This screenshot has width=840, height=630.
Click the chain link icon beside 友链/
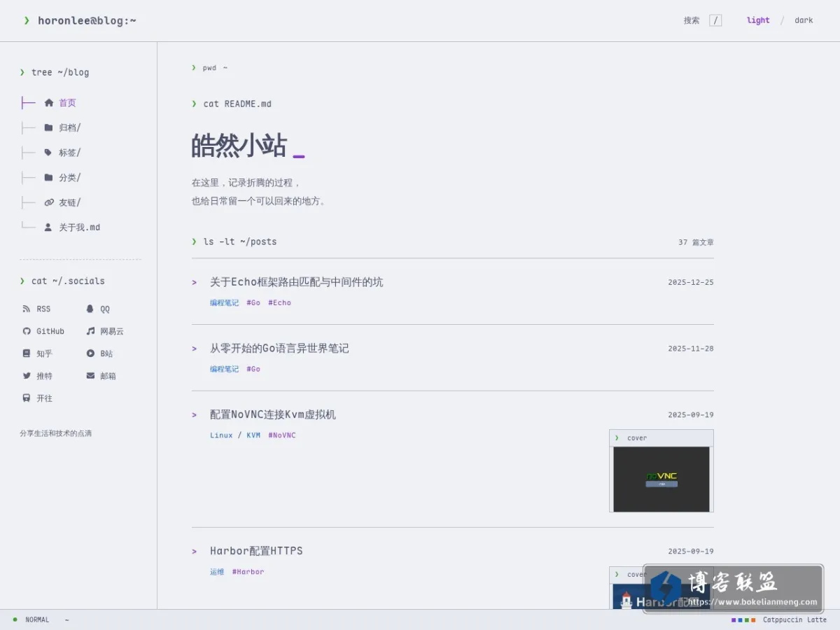click(x=48, y=202)
